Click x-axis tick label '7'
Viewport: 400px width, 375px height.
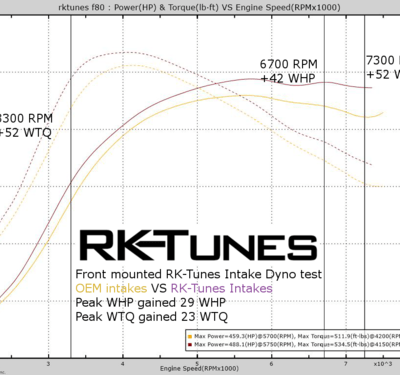[346, 364]
